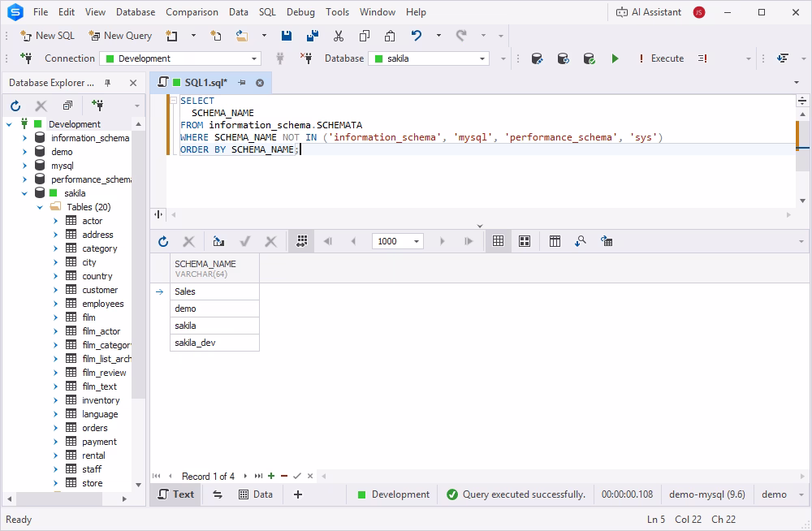
Task: Click the find and sort icon in results
Action: (x=581, y=241)
